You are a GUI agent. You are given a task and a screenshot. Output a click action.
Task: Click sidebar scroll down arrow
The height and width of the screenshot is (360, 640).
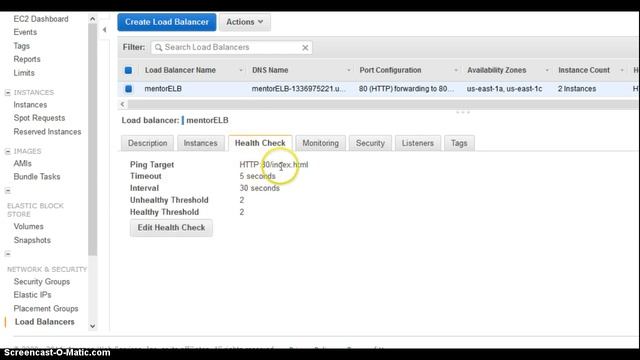click(x=92, y=326)
